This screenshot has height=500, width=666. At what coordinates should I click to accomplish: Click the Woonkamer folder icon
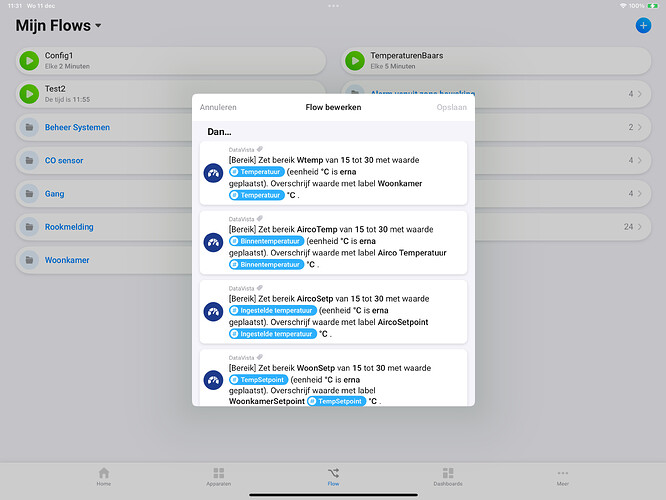tap(29, 260)
